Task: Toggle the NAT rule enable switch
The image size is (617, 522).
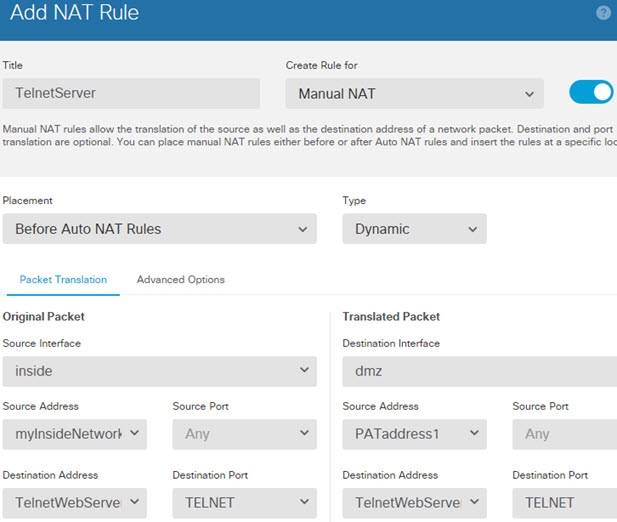Action: [591, 92]
